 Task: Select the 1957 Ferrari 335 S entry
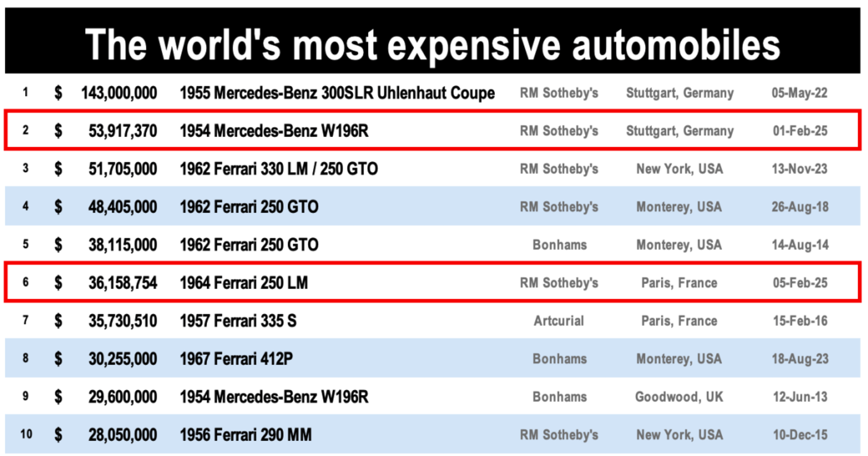[238, 321]
